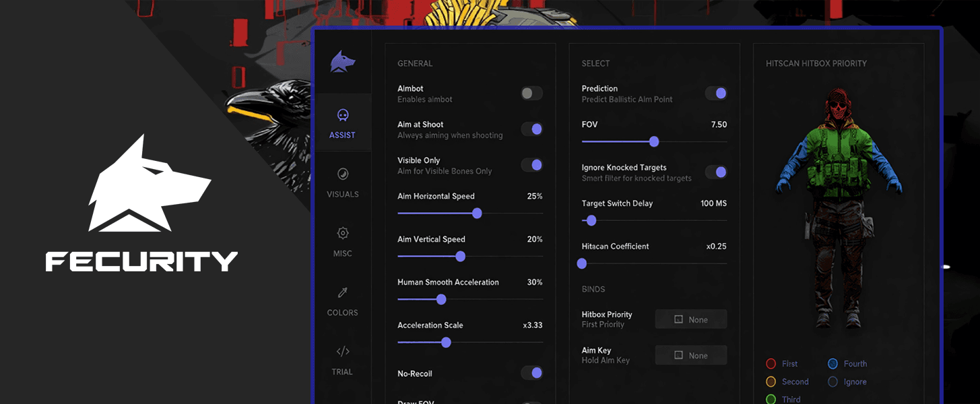Click the character hitbox preview model
Image resolution: width=980 pixels, height=404 pixels.
click(839, 202)
